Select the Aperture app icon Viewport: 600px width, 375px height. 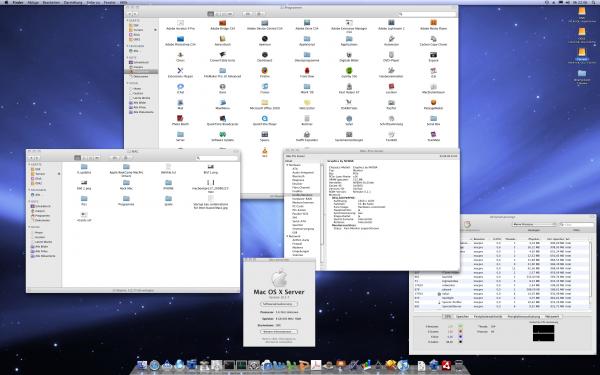pyautogui.click(x=264, y=39)
